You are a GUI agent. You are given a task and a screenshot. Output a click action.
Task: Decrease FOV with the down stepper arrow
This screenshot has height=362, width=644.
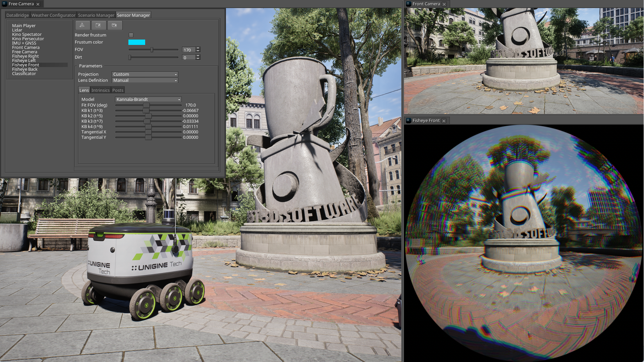click(198, 51)
